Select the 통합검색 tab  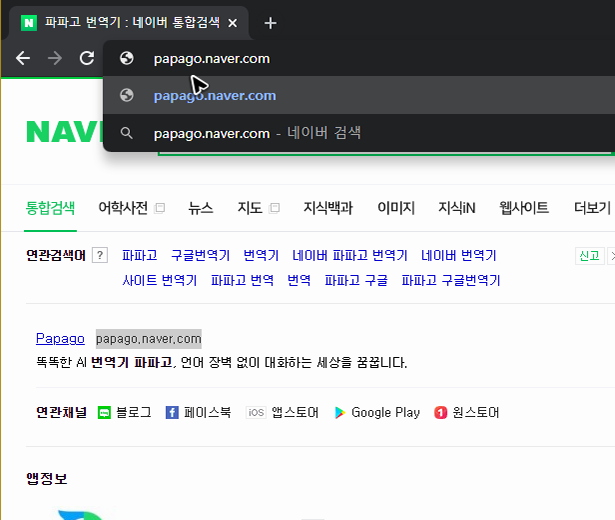point(50,208)
